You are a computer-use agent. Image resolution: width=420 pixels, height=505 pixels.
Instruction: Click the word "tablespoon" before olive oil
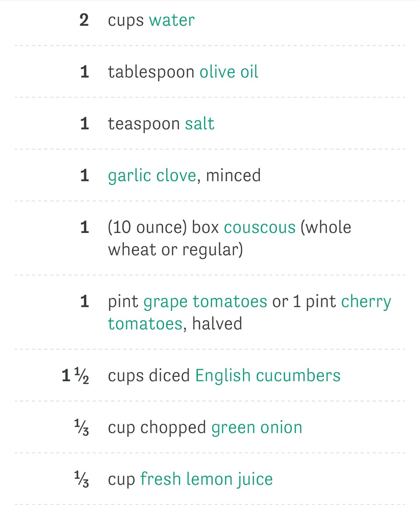pos(151,72)
